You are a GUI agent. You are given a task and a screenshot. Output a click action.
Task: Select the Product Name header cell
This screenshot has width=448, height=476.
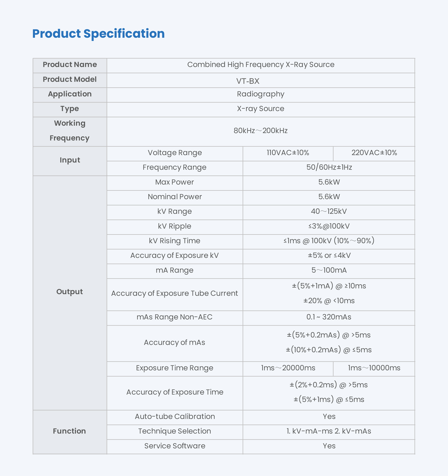coord(70,65)
